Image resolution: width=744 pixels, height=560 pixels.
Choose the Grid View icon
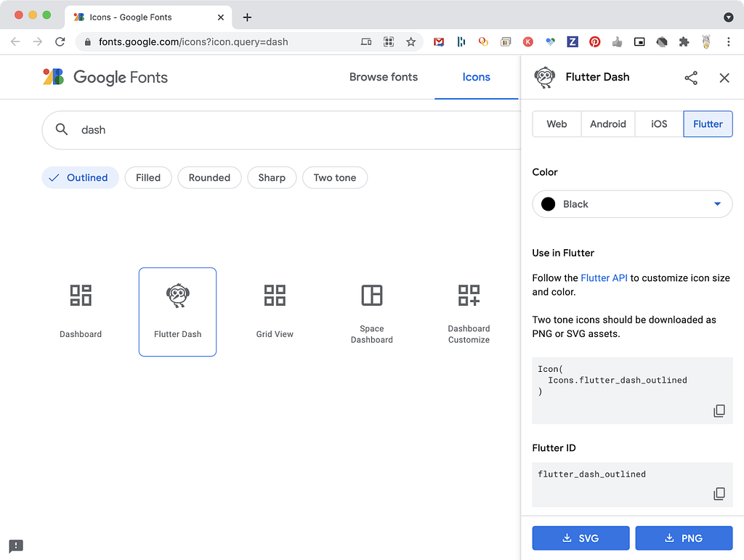point(275,312)
